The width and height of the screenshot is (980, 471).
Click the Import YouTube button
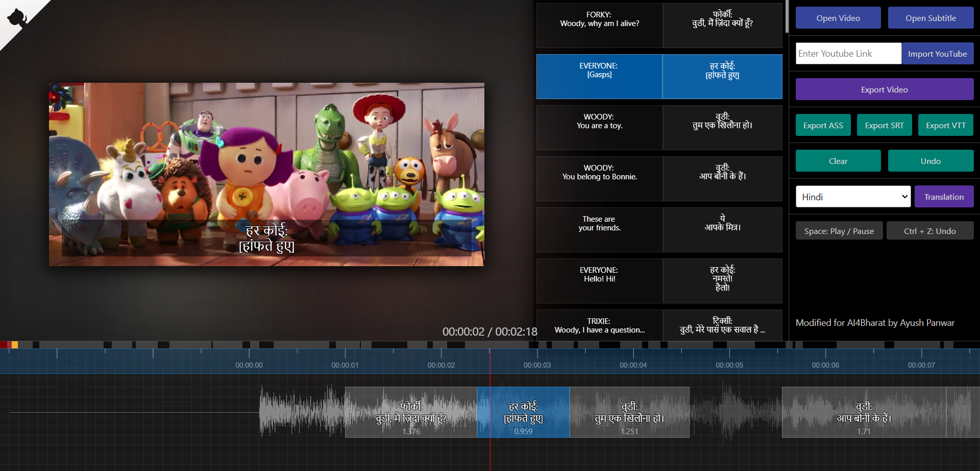pyautogui.click(x=937, y=54)
